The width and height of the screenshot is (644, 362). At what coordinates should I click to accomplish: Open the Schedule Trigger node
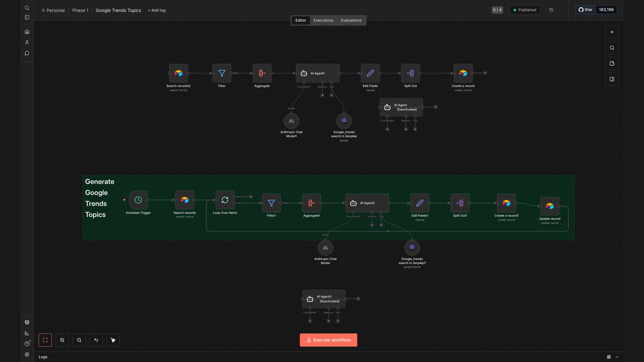pyautogui.click(x=138, y=200)
